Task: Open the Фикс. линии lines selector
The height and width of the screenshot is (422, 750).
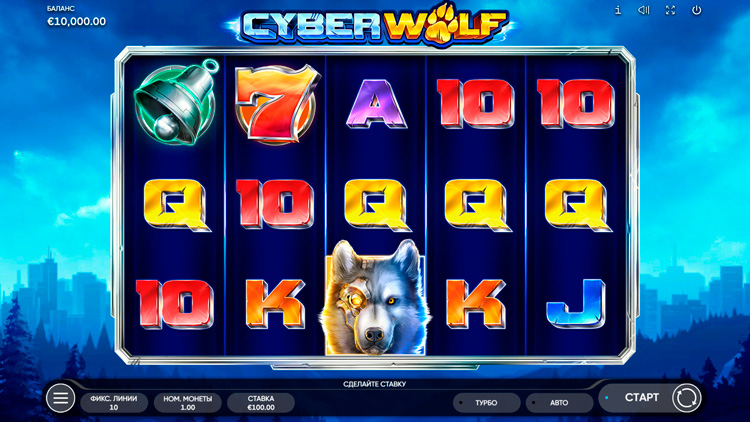Action: coord(114,403)
